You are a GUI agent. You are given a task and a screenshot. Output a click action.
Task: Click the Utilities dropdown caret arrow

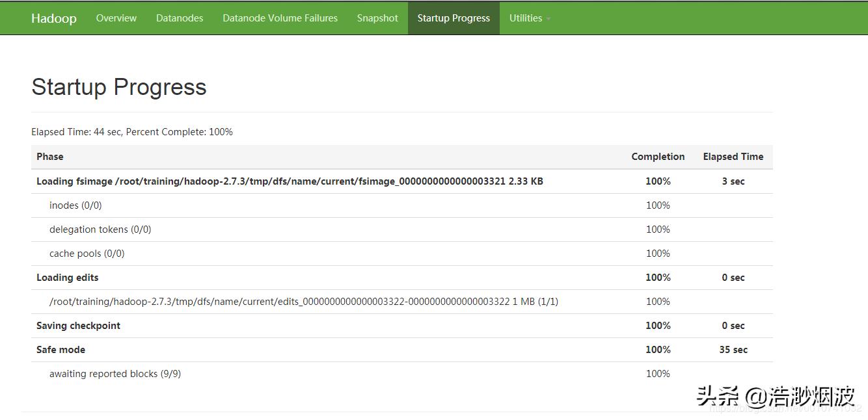tap(549, 19)
